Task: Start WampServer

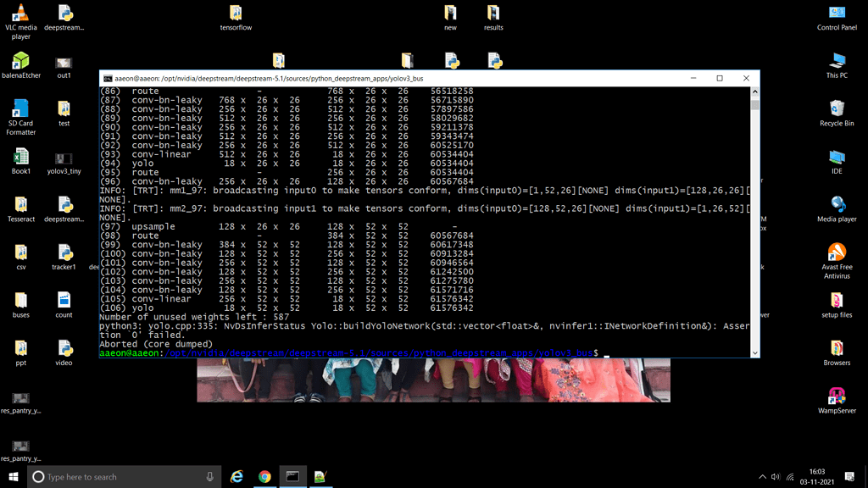Action: pyautogui.click(x=836, y=395)
